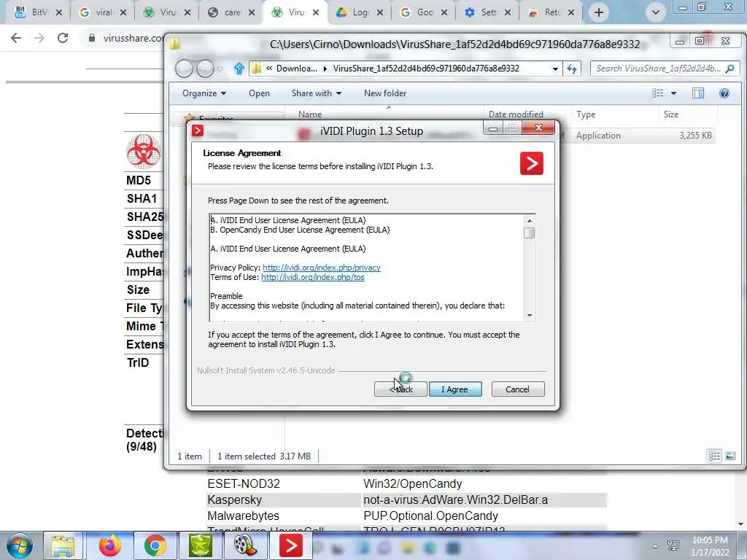Open Firefox from the taskbar

tap(109, 545)
